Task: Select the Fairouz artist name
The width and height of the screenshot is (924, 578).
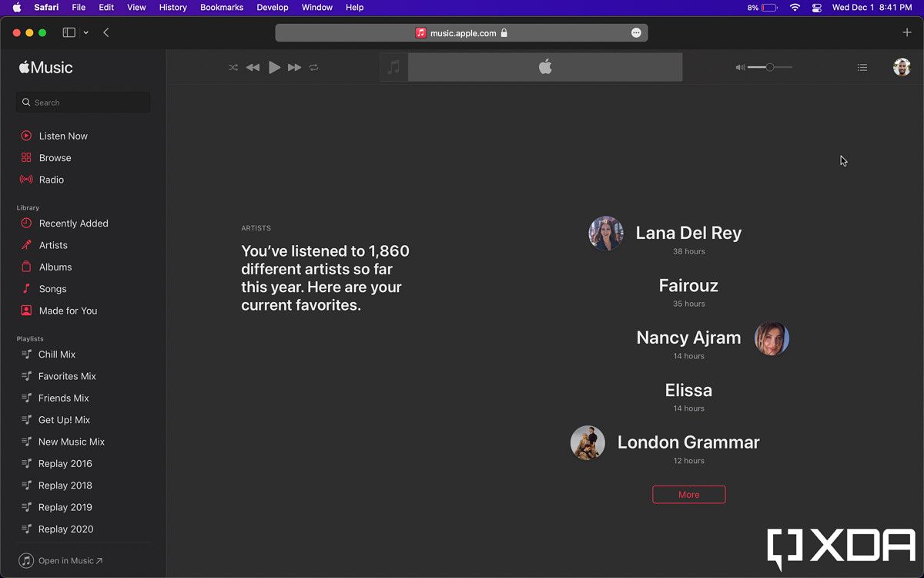Action: (x=688, y=285)
